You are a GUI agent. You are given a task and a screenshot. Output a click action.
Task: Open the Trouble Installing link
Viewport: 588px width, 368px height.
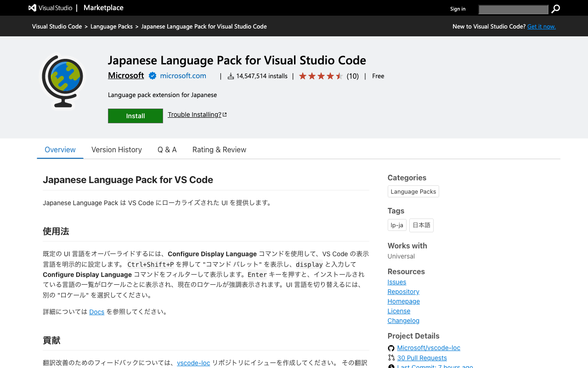[x=194, y=115]
